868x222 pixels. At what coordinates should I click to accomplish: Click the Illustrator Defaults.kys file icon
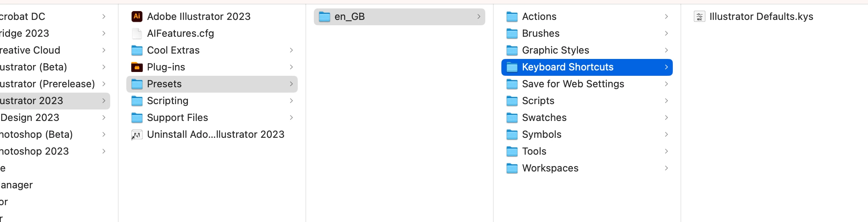point(700,16)
